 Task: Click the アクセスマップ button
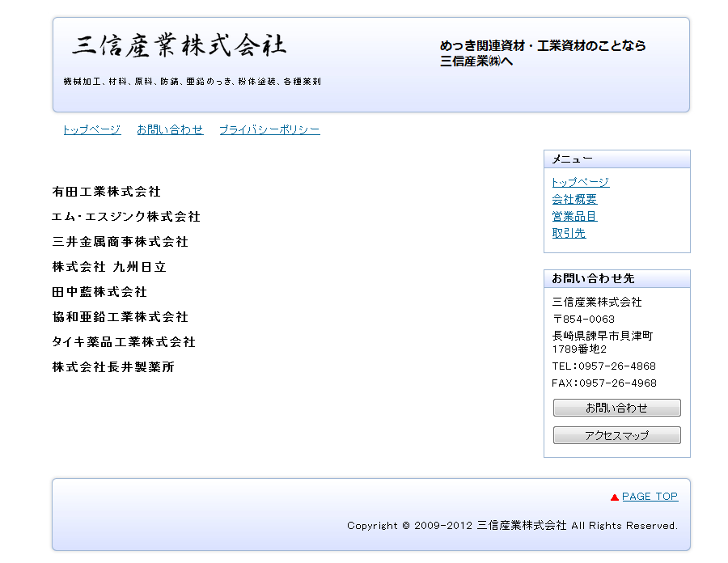[616, 435]
